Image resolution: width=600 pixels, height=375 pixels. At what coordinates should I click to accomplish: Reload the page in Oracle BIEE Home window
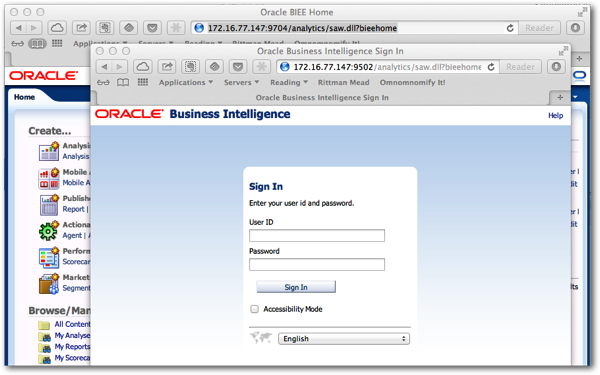[510, 28]
